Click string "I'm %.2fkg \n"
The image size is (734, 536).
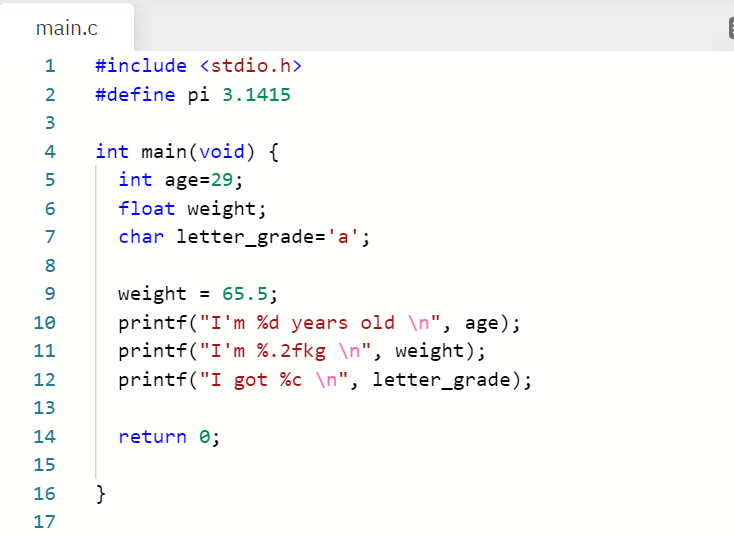coord(286,351)
